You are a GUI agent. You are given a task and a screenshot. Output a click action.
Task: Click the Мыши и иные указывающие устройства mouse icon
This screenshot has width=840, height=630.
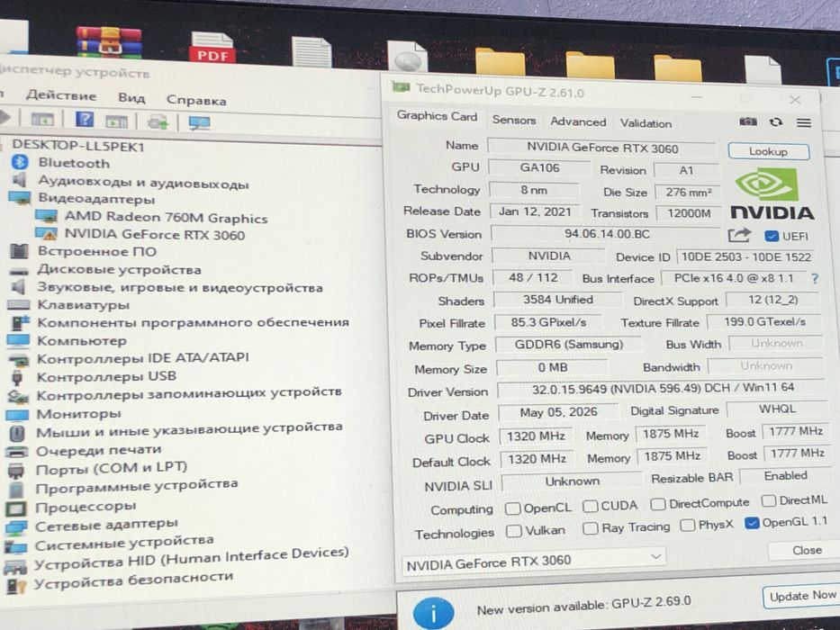coord(16,433)
